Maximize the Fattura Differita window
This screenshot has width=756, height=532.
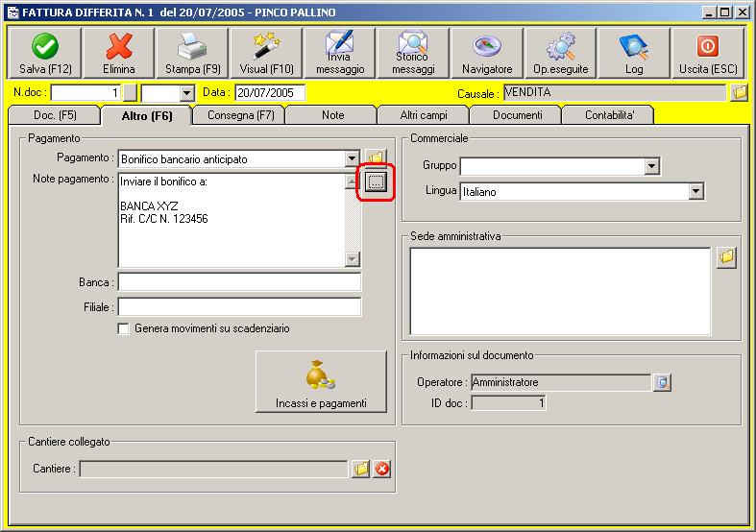[724, 12]
